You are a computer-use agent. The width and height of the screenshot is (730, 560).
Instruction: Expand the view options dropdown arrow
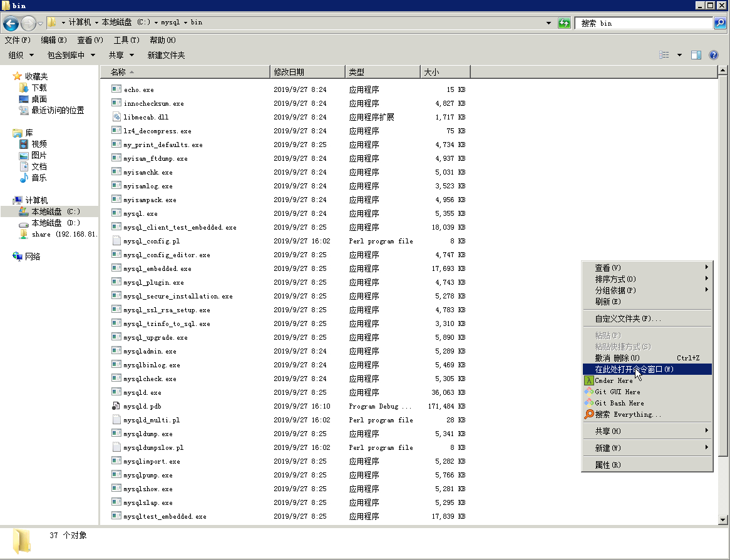(679, 55)
